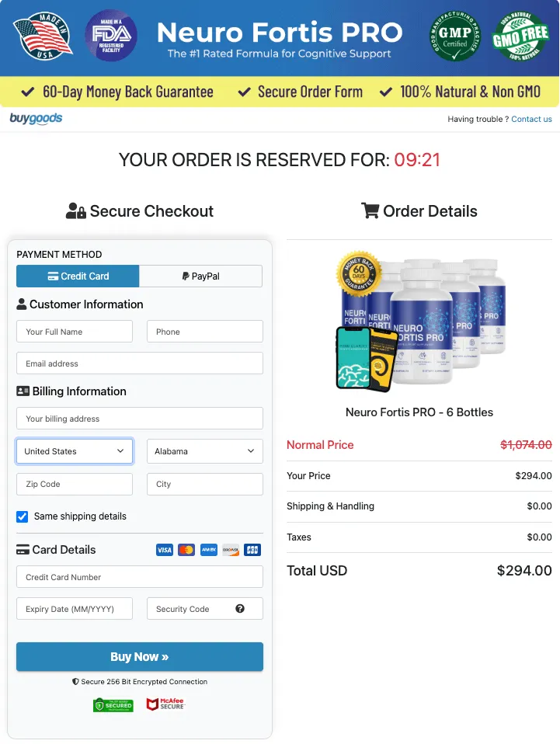This screenshot has width=560, height=744.
Task: Uncheck Same shipping details
Action: [22, 516]
